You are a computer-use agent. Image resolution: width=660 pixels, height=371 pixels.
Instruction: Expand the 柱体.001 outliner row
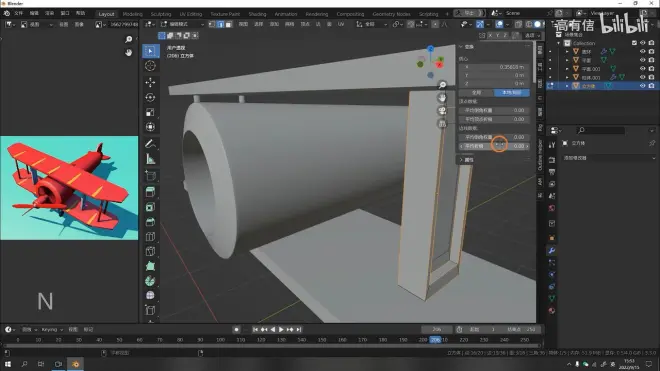(x=567, y=77)
